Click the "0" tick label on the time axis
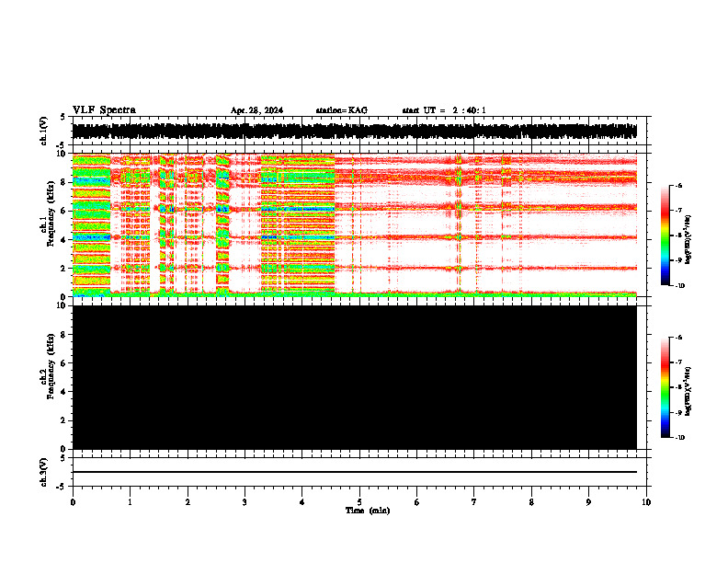The image size is (728, 563). point(73,502)
